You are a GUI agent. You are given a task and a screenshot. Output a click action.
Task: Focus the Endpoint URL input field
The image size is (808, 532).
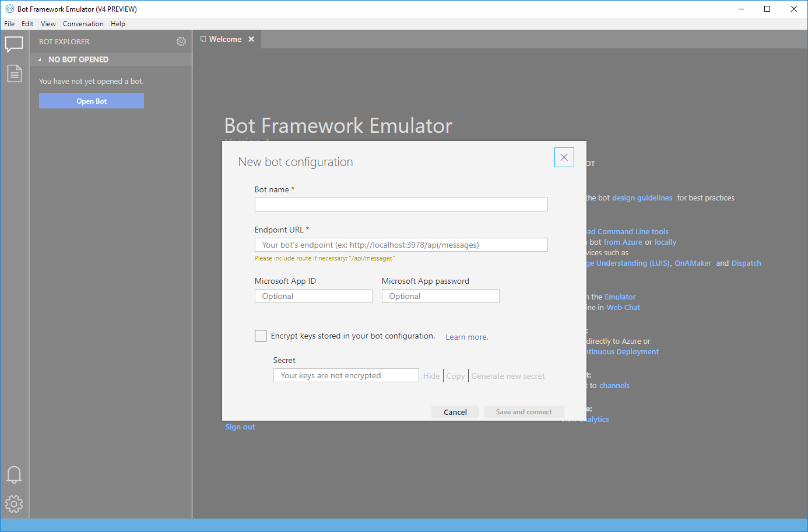[x=401, y=245]
